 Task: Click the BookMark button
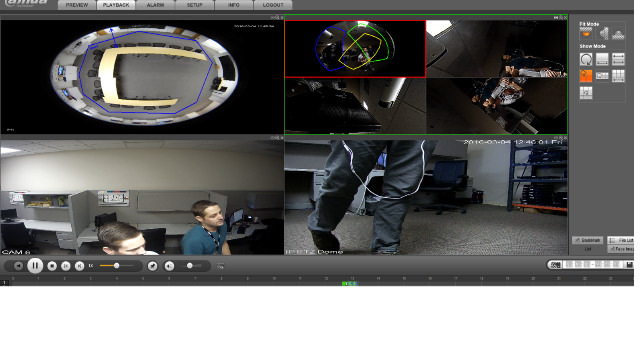click(588, 240)
